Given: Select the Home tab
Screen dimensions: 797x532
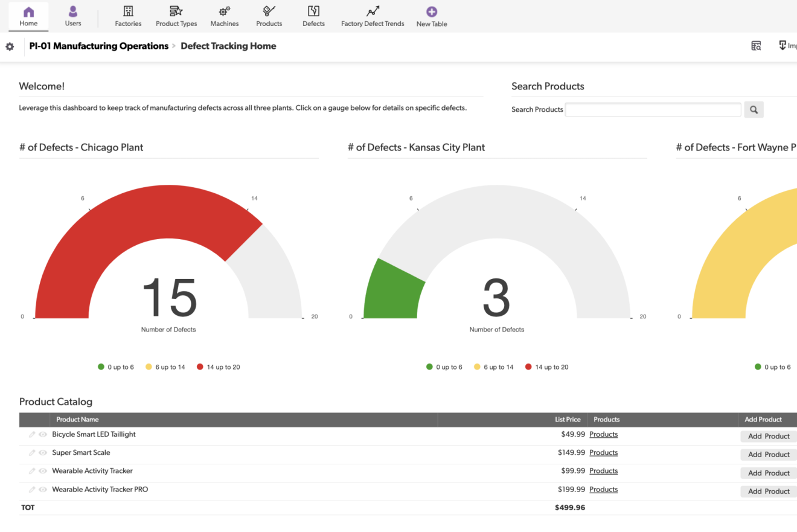Looking at the screenshot, I should 28,16.
